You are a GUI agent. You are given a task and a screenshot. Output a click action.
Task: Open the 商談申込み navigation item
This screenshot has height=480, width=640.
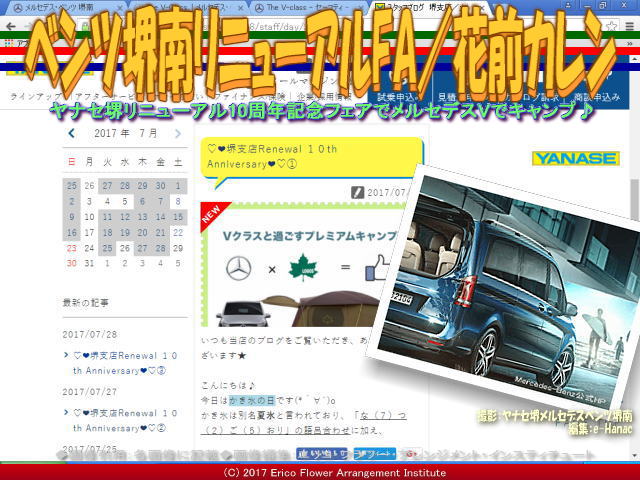point(597,97)
